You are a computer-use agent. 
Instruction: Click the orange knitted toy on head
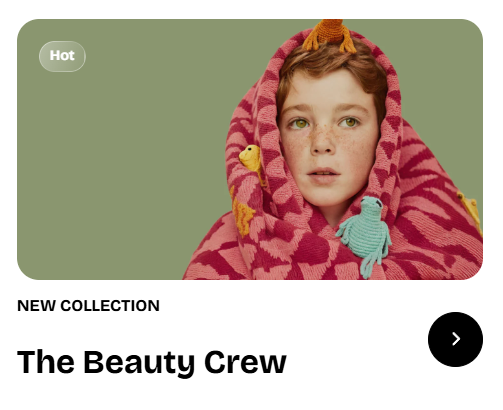pos(329,35)
